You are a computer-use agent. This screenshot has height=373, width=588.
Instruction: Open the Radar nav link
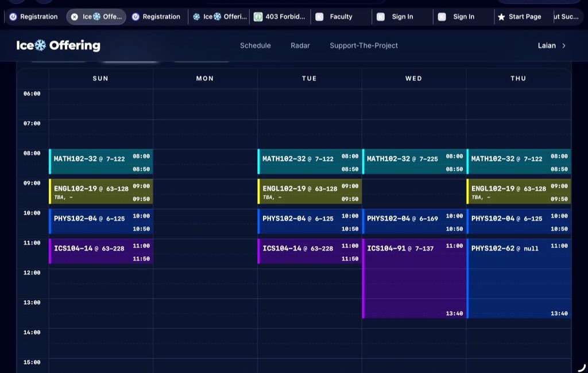pyautogui.click(x=300, y=45)
